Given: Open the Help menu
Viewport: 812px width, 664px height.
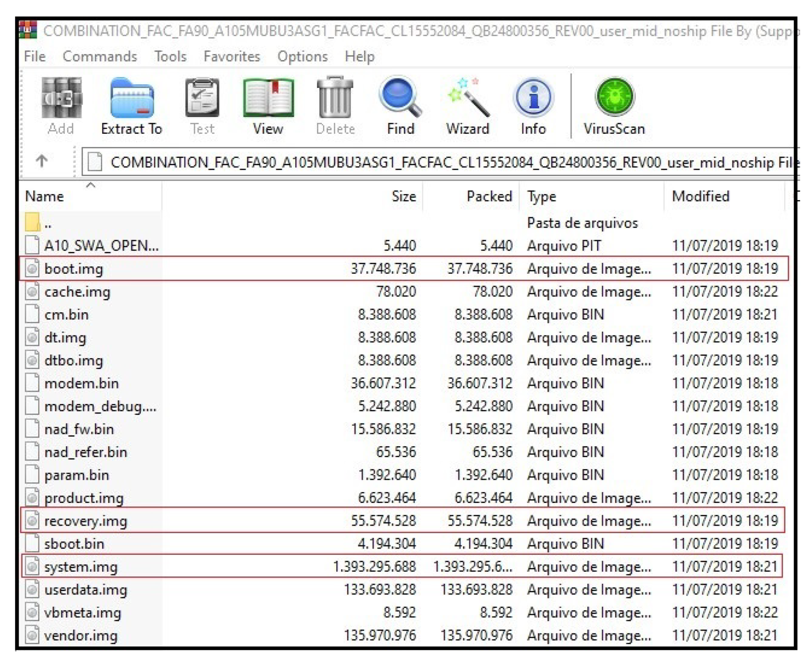Looking at the screenshot, I should (360, 57).
